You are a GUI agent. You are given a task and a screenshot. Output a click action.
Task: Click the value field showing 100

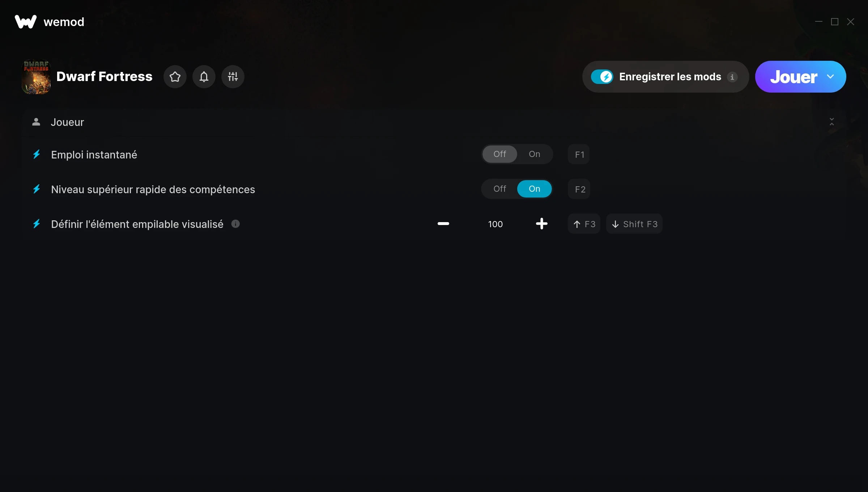495,224
